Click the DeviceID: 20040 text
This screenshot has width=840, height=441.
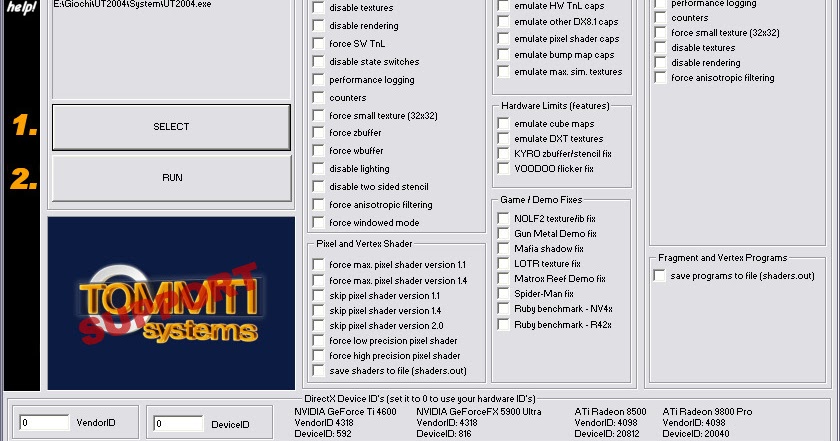point(696,433)
